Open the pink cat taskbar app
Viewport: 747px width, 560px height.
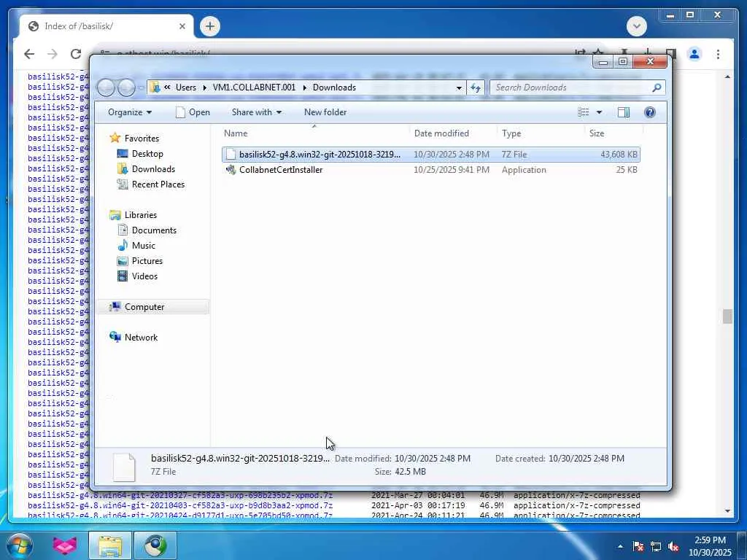64,545
